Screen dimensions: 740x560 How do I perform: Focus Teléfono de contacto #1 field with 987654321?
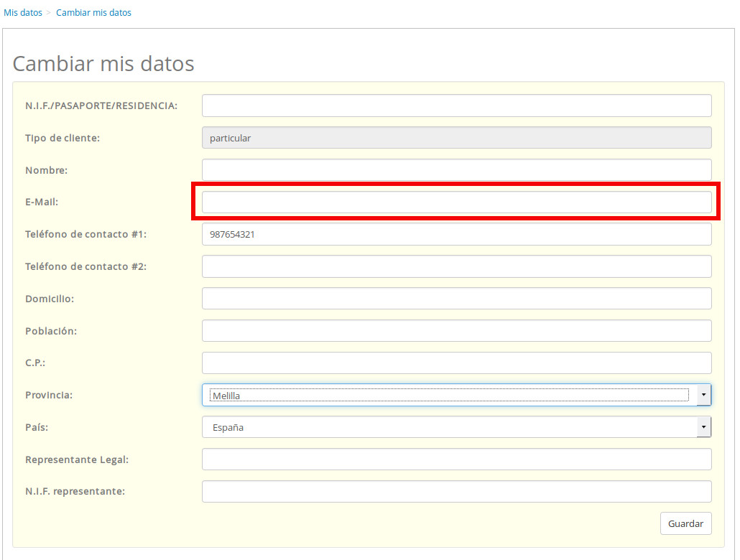456,234
